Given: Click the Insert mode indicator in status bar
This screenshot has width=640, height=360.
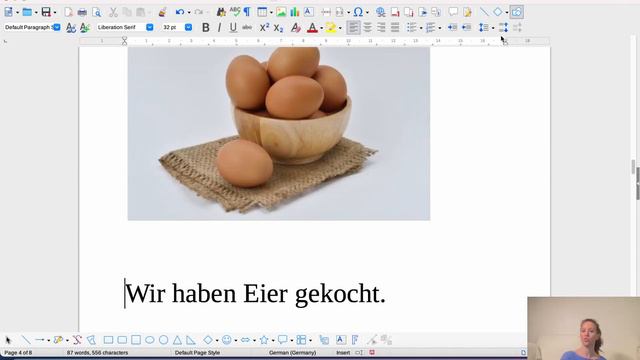Looking at the screenshot, I should coord(343,353).
